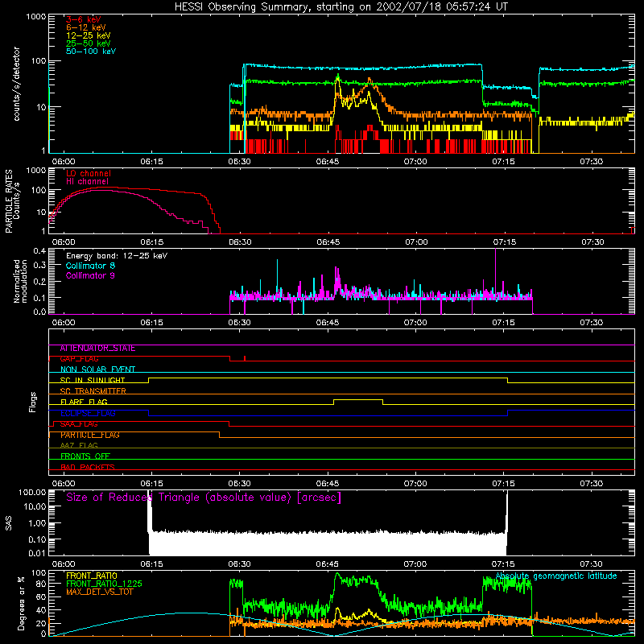Click the Degrees or % axis label
644x644 pixels.
(x=21, y=603)
